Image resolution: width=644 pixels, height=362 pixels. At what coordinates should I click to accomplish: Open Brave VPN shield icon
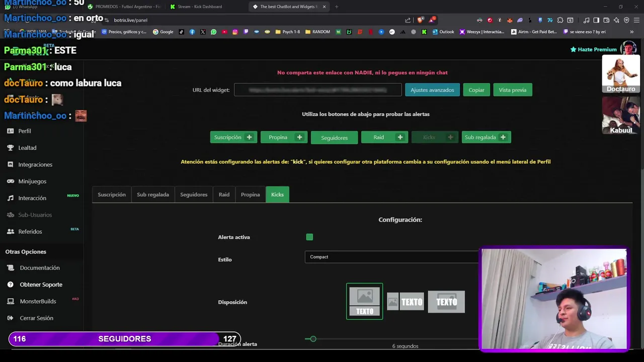pos(626,20)
